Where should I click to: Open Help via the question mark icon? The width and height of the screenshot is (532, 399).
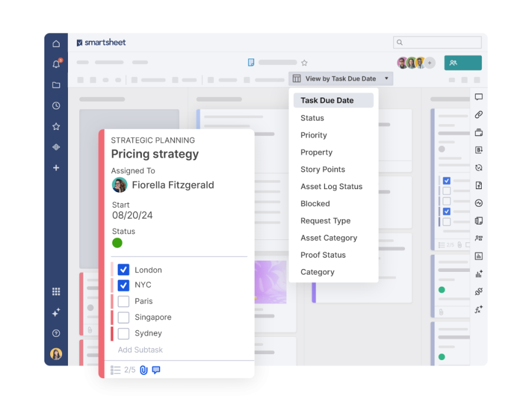pyautogui.click(x=56, y=333)
